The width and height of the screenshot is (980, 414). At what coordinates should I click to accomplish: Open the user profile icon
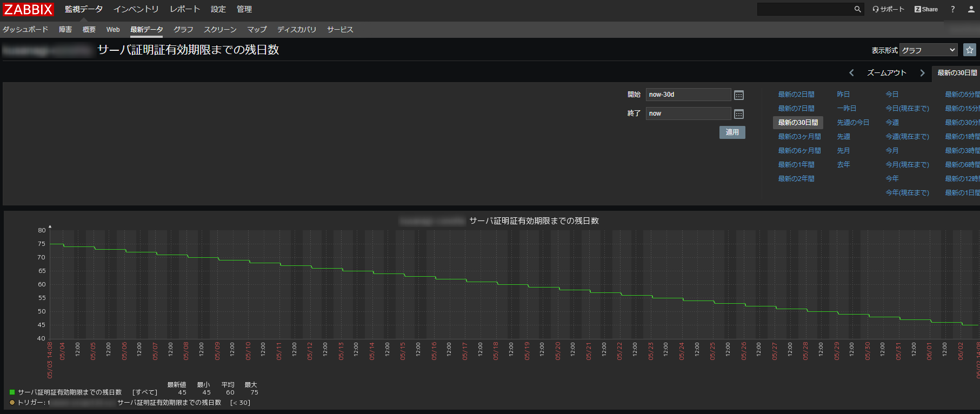coord(971,9)
